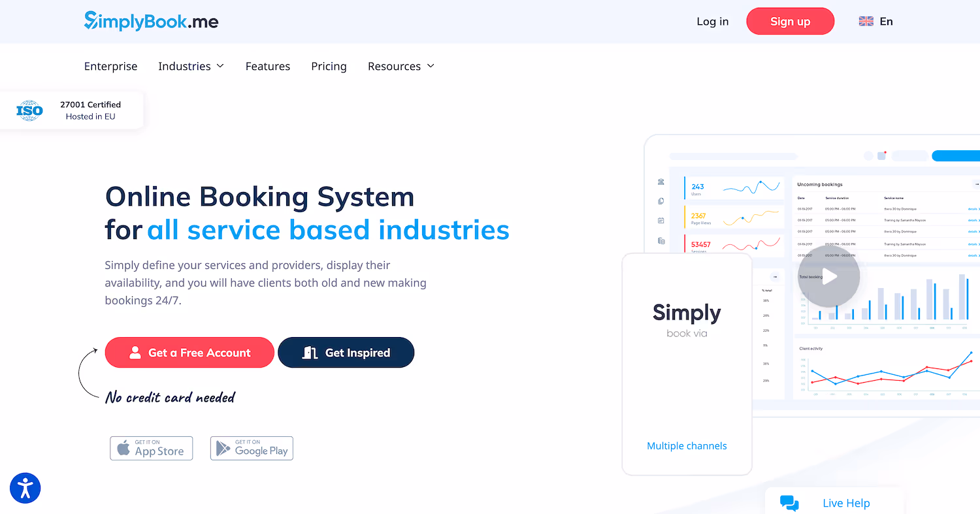Select Features in the navigation

(268, 66)
